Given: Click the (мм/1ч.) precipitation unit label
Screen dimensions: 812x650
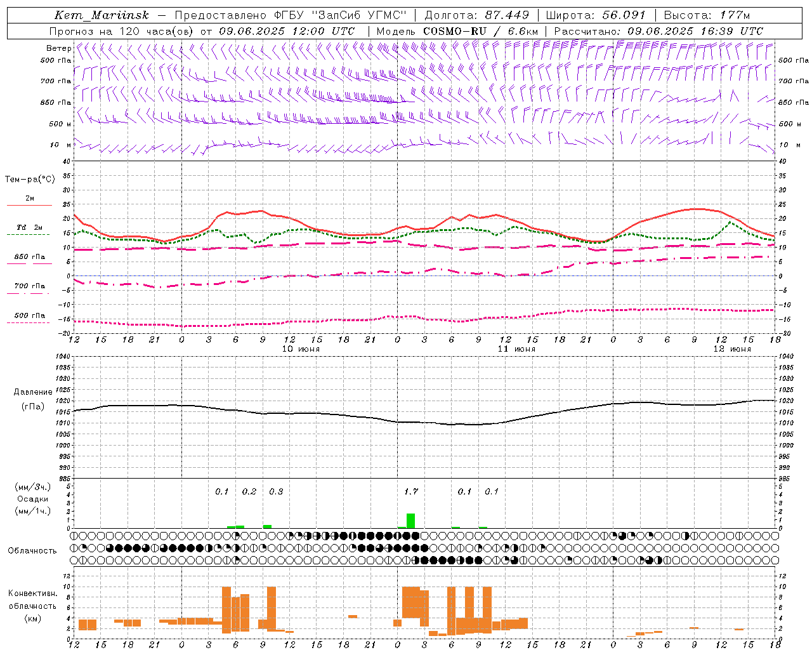Looking at the screenshot, I should [33, 511].
